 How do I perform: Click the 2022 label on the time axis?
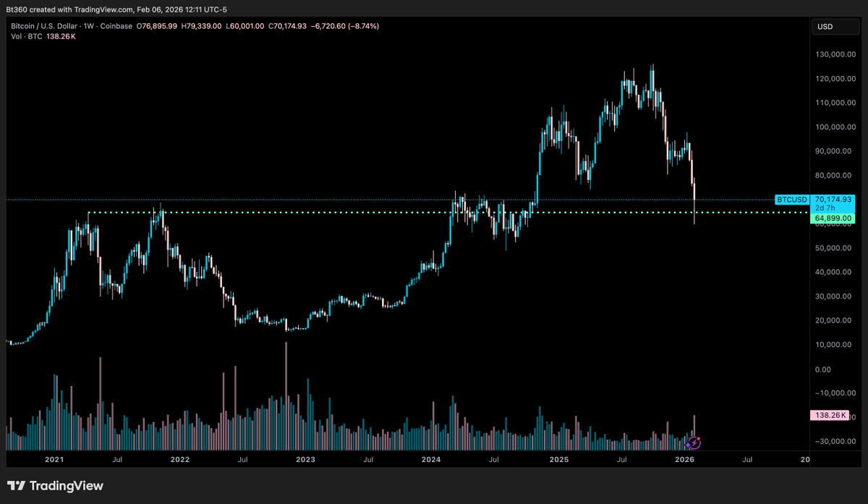pyautogui.click(x=179, y=459)
